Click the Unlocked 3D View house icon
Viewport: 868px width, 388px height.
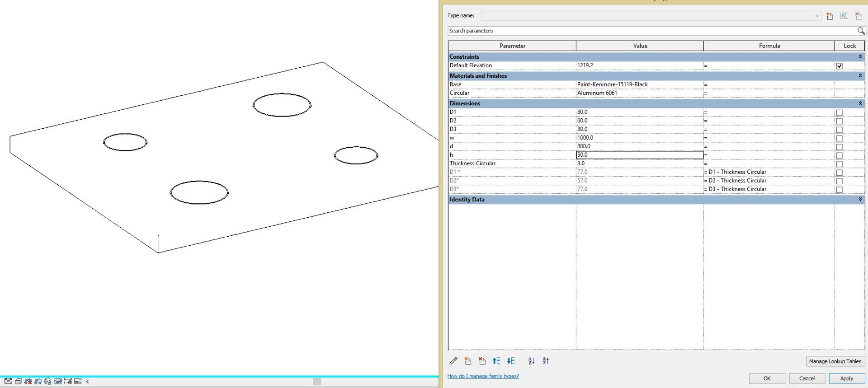pyautogui.click(x=47, y=381)
